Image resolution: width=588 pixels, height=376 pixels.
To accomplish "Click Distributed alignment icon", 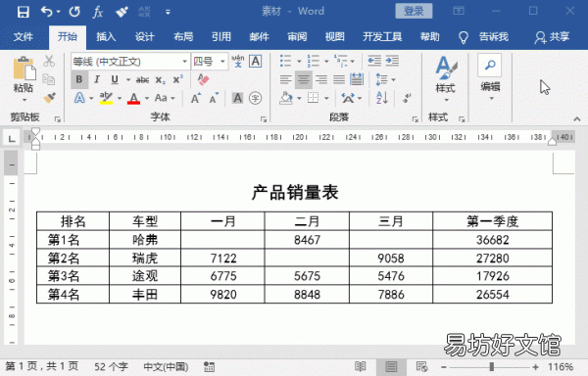I will 357,79.
